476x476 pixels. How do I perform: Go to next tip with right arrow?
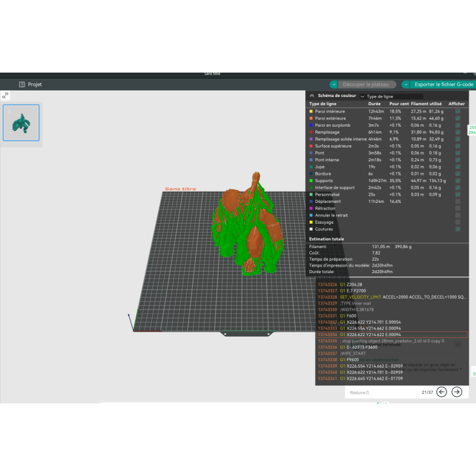coord(456,392)
